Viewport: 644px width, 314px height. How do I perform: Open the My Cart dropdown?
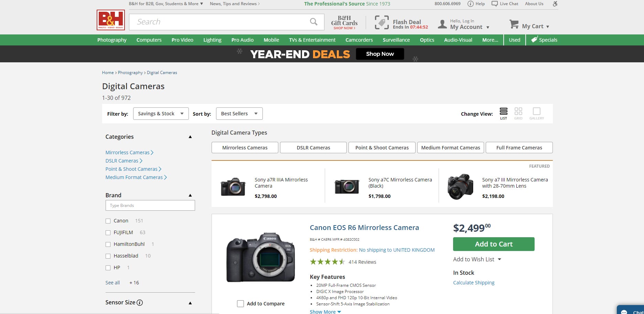(x=535, y=26)
